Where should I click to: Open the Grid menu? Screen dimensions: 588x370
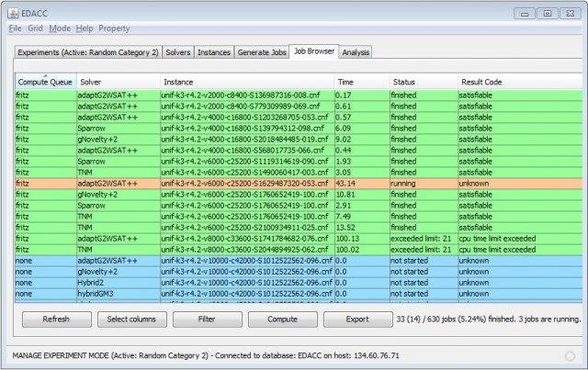pos(35,28)
